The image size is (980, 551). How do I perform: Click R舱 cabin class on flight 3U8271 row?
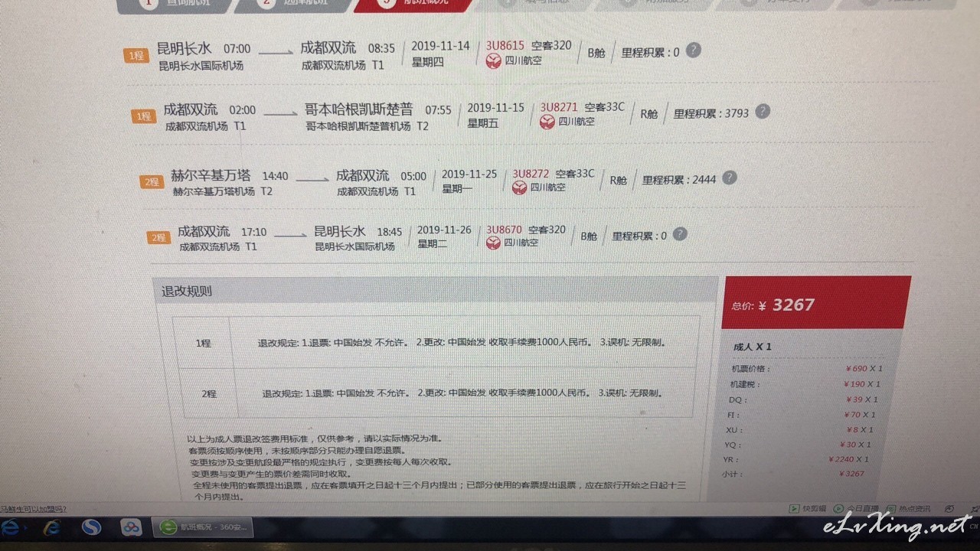pos(648,114)
